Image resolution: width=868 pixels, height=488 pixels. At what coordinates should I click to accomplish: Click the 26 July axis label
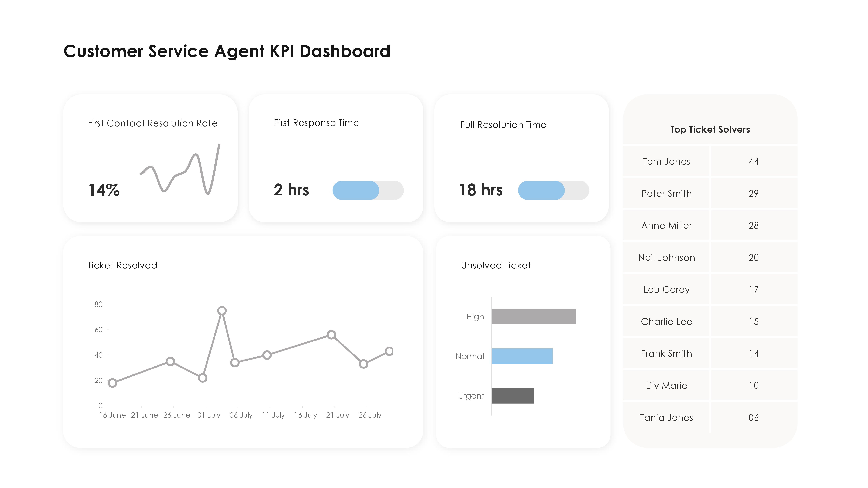(370, 415)
